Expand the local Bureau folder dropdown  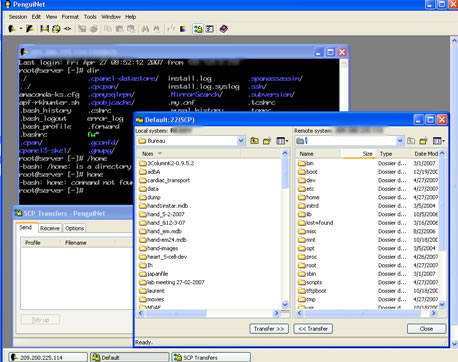(241, 141)
